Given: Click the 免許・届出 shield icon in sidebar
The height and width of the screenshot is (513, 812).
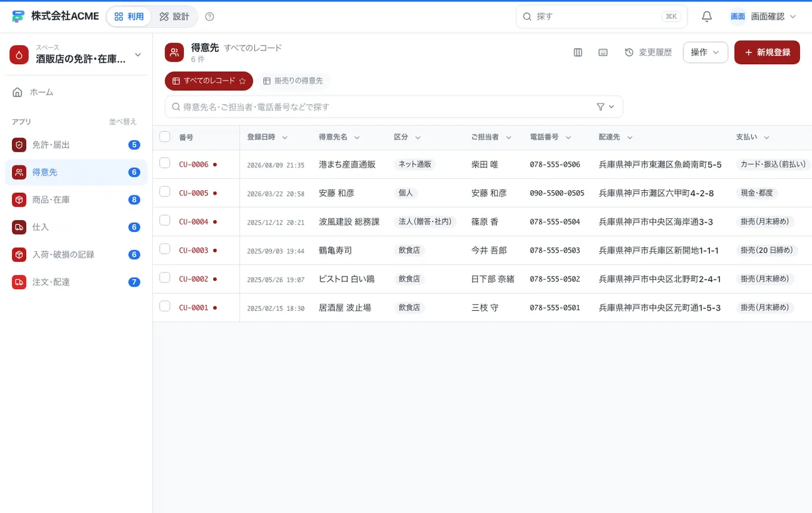Looking at the screenshot, I should 19,145.
